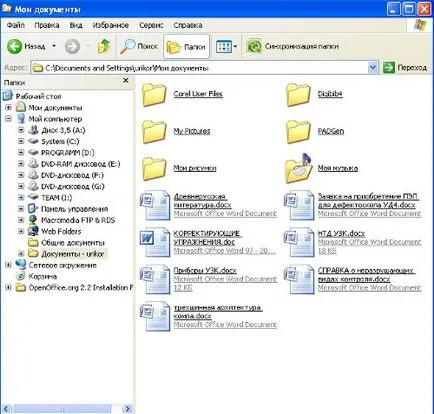Click the Синхронизация папки sync icon
Viewport: 434px width, 414px height.
click(x=254, y=46)
